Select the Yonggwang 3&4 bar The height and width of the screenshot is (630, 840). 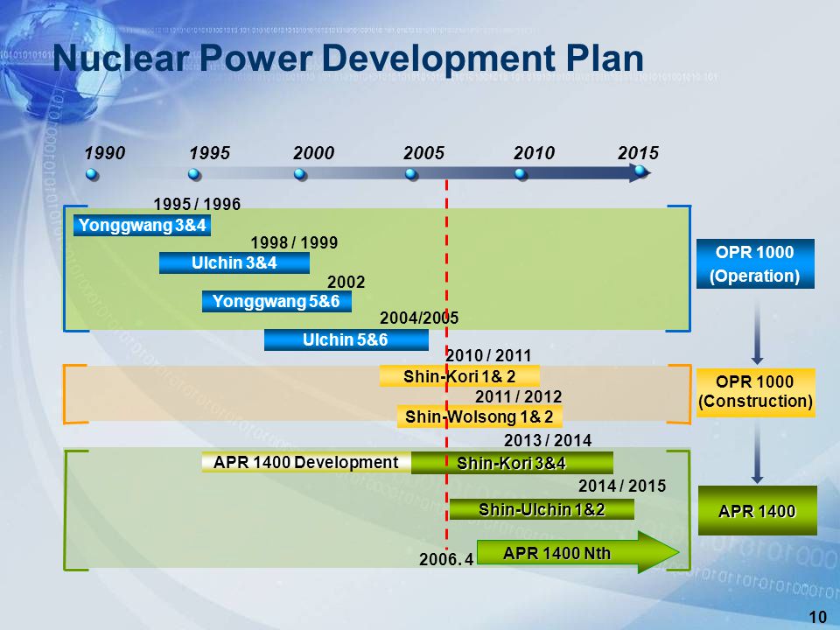[x=142, y=226]
